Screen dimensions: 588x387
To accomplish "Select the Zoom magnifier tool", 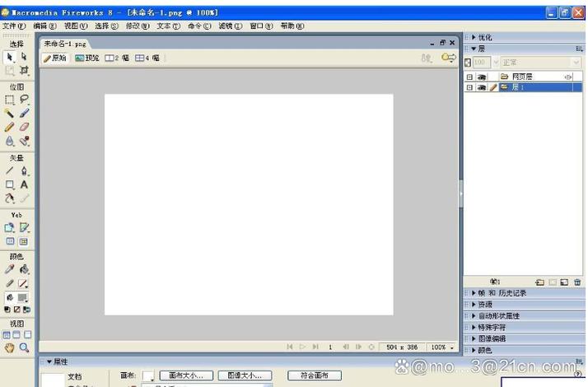I will point(24,347).
